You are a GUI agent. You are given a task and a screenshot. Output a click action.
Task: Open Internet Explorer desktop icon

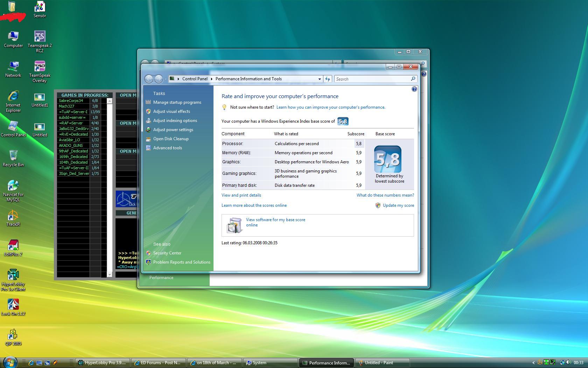click(x=13, y=101)
